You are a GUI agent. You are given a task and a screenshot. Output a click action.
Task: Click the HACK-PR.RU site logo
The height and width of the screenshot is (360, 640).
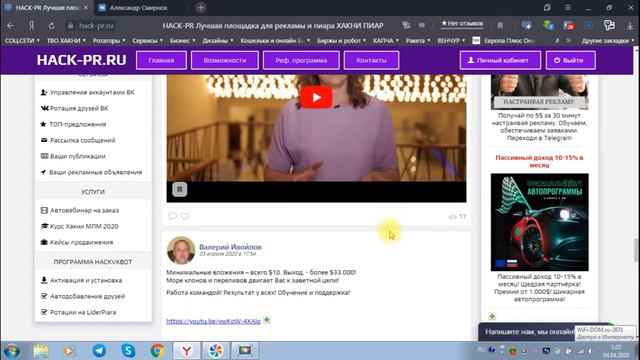tap(82, 60)
